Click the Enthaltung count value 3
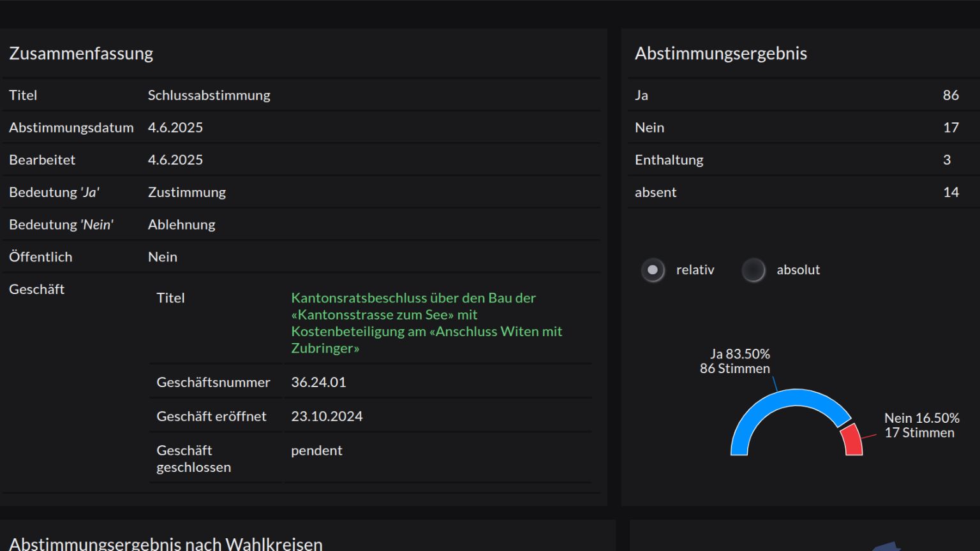Viewport: 980px width, 551px height. click(947, 160)
